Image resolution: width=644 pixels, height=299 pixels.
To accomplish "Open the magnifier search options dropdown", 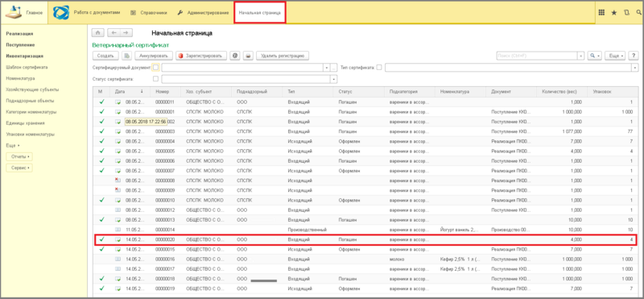I will (594, 56).
